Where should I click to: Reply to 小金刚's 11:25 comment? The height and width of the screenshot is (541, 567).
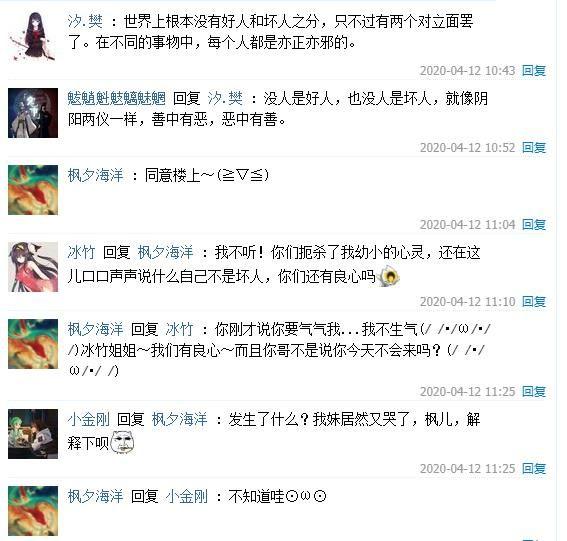534,469
